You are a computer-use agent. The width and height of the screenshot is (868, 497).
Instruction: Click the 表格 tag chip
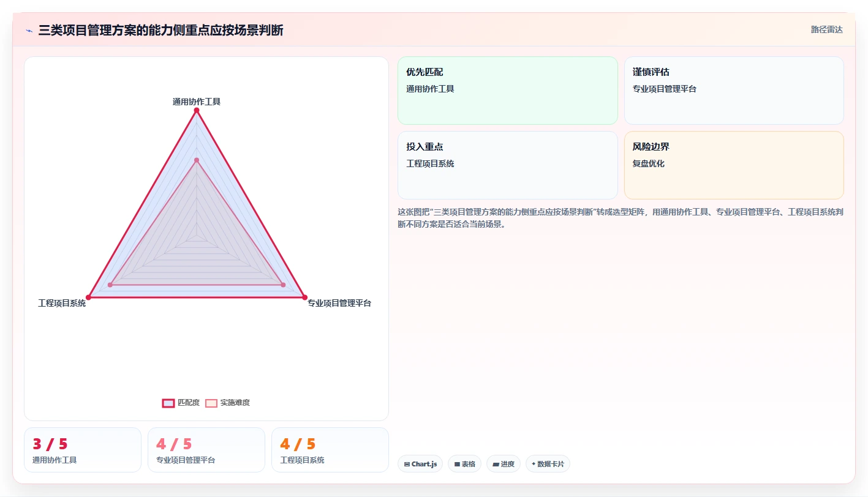click(465, 464)
